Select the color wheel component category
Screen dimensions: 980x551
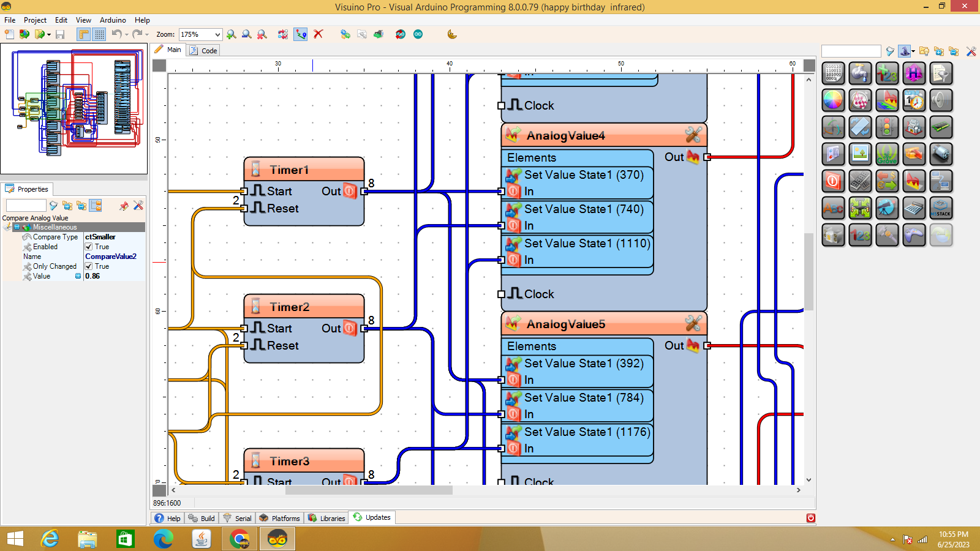coord(833,100)
